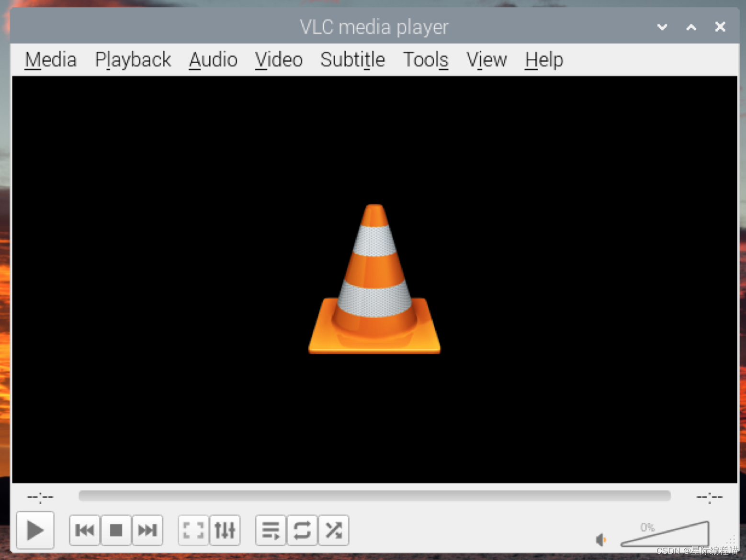This screenshot has width=746, height=560.
Task: Open extended settings equalizer icon
Action: 225,530
